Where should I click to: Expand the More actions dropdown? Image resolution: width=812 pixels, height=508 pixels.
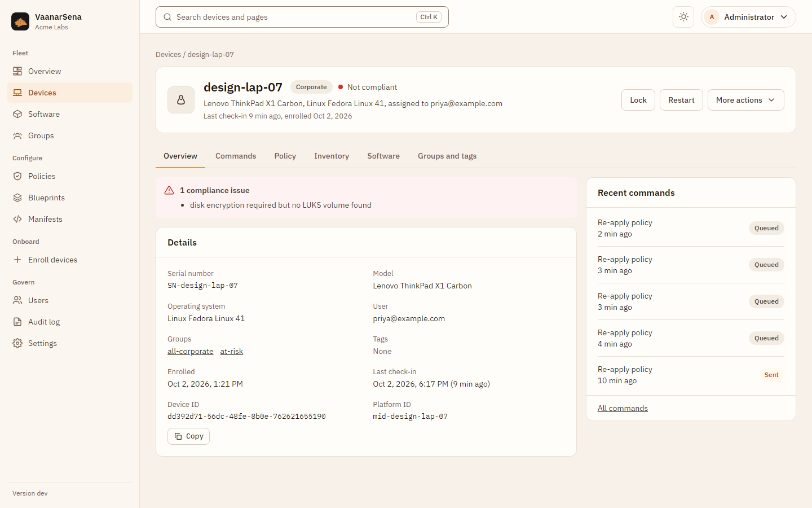(745, 100)
